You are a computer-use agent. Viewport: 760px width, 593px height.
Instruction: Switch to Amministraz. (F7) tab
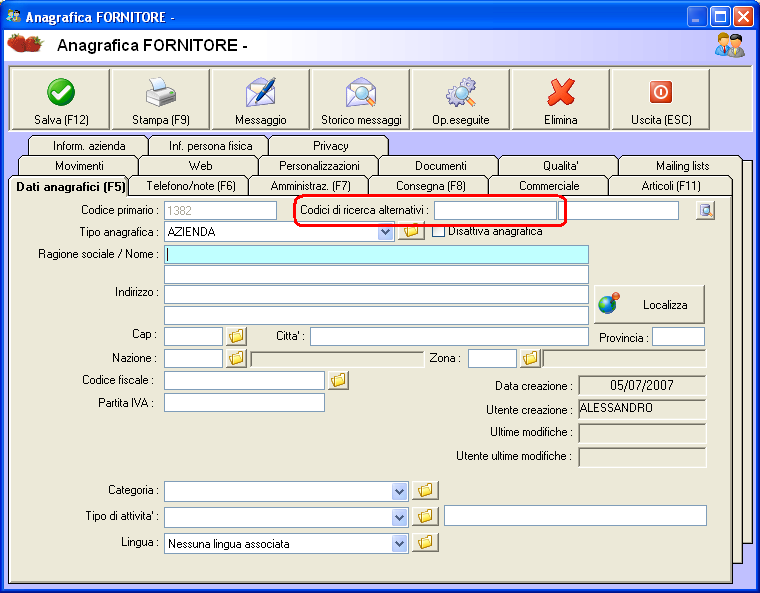310,186
